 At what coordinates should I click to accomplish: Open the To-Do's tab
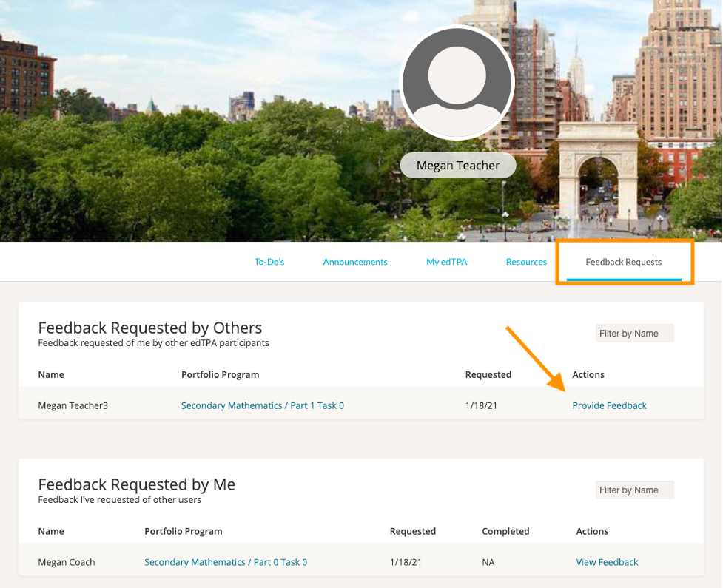(x=269, y=262)
